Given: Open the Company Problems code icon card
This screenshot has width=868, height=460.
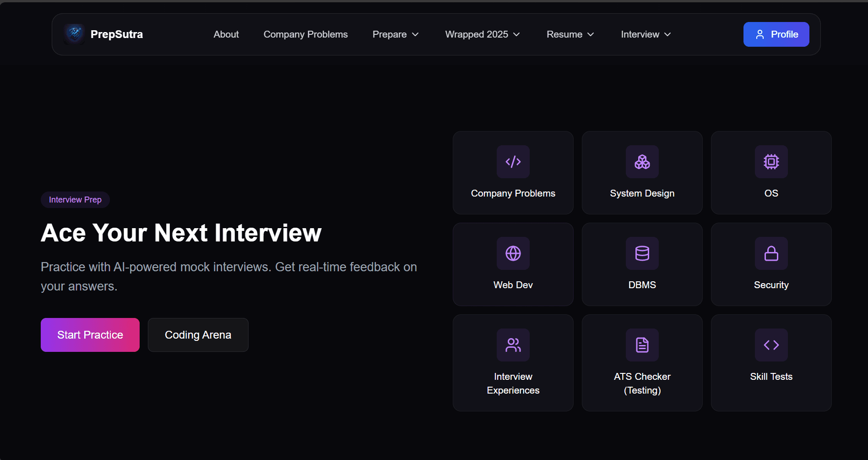Looking at the screenshot, I should tap(513, 162).
